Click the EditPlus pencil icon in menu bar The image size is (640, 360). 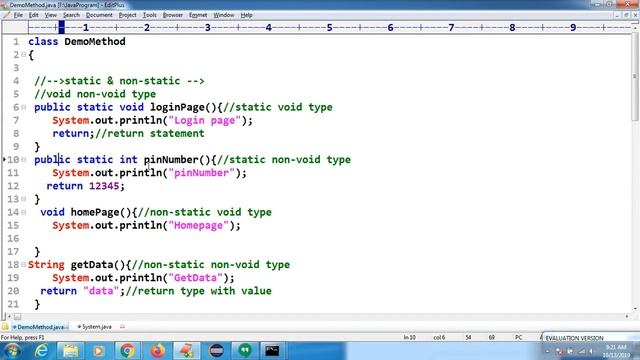(x=6, y=15)
